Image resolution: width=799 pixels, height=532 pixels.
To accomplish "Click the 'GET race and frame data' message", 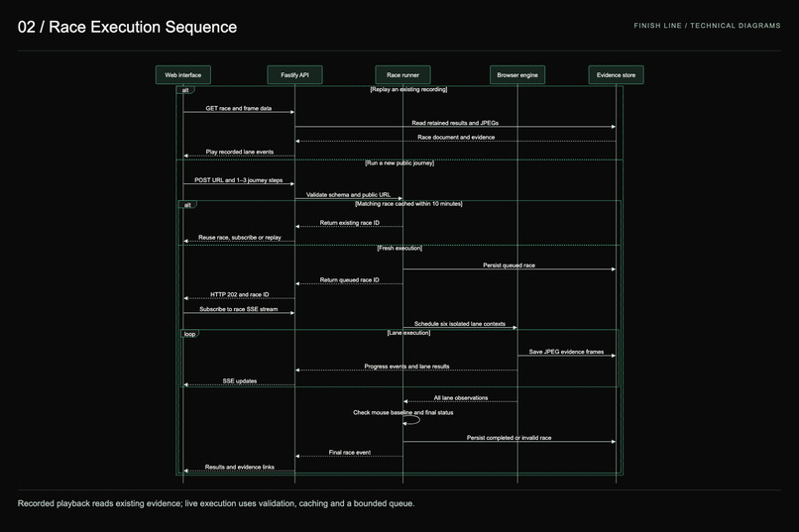I will coord(239,108).
